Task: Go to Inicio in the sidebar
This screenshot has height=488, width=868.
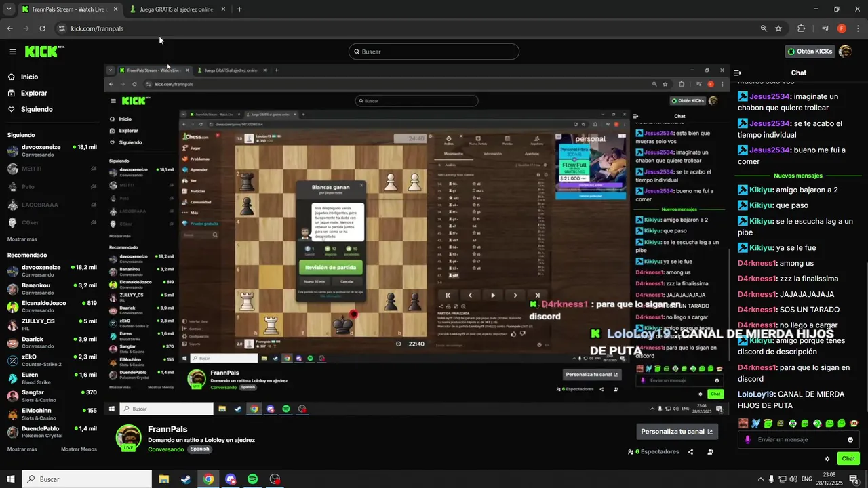Action: point(29,77)
